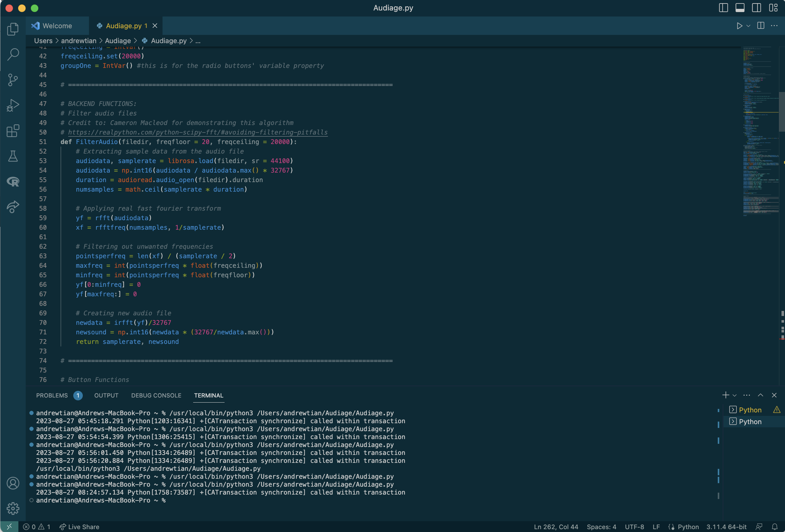Toggle the primary side bar layout button
785x532 pixels.
(723, 8)
